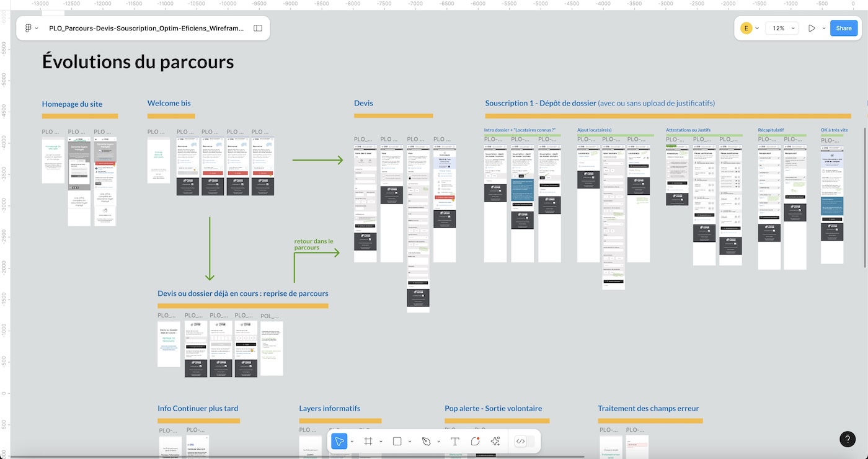This screenshot has width=868, height=459.
Task: Select the Rectangle shape tool
Action: [x=397, y=442]
